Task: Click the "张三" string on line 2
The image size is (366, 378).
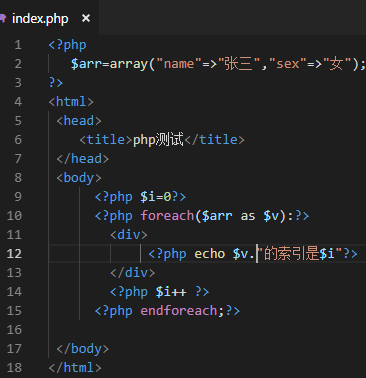Action: (239, 64)
